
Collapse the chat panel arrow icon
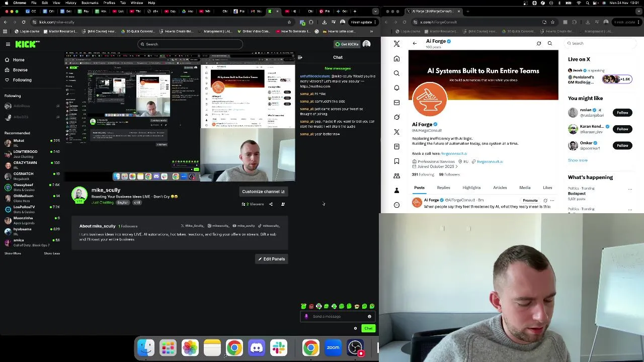(300, 57)
